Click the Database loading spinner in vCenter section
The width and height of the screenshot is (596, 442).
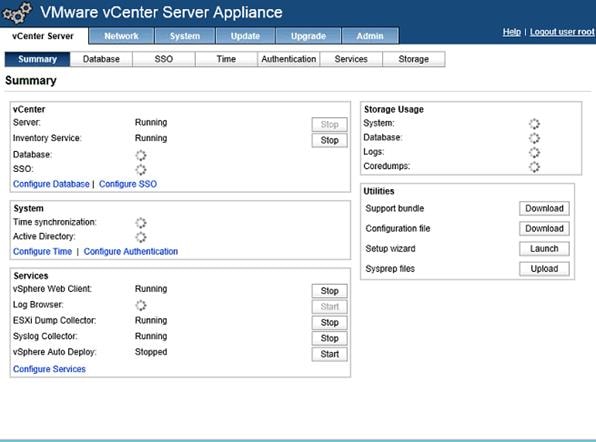click(141, 155)
